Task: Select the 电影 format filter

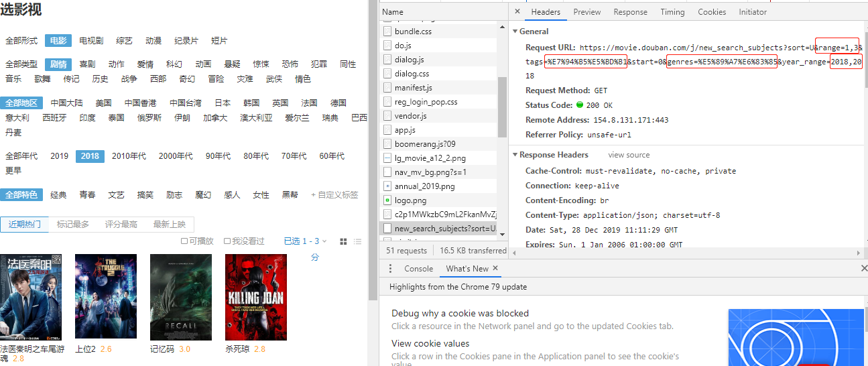Action: click(58, 41)
